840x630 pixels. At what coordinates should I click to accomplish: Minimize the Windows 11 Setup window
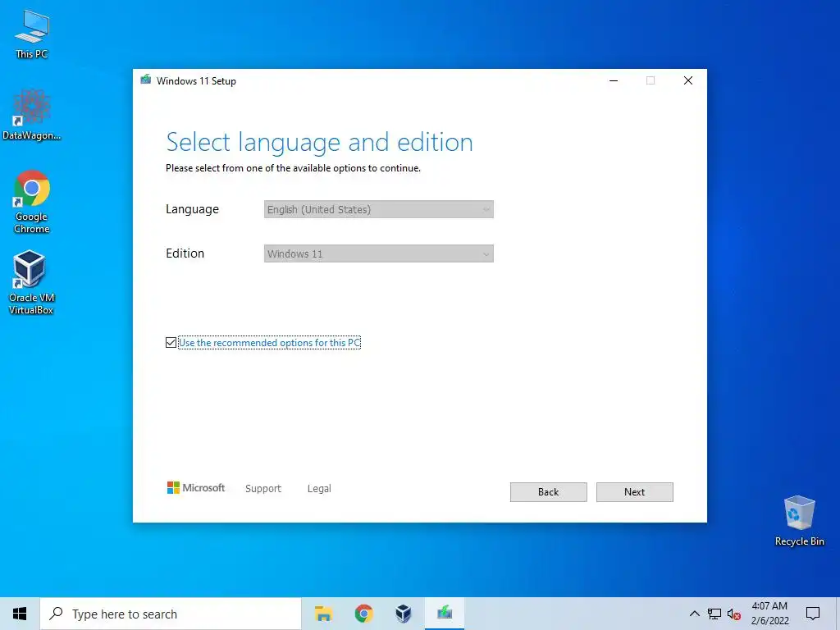(x=614, y=80)
